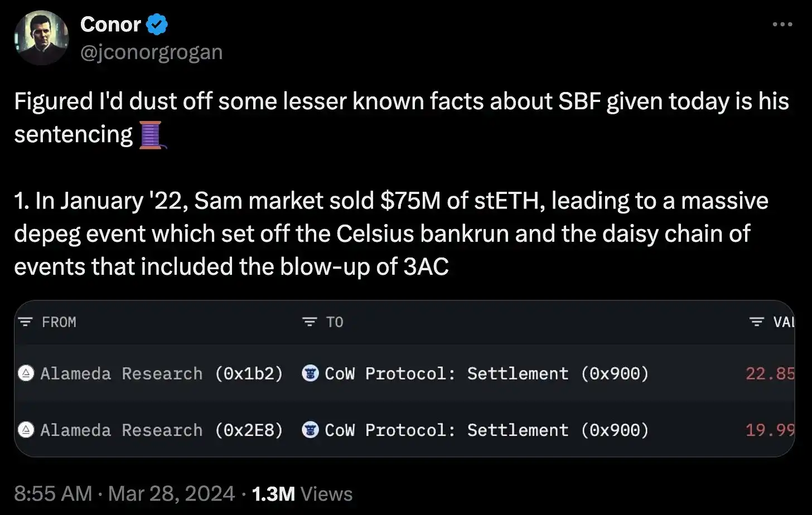Open the TO column filter
Viewport: 812px width, 515px height.
pyautogui.click(x=310, y=322)
